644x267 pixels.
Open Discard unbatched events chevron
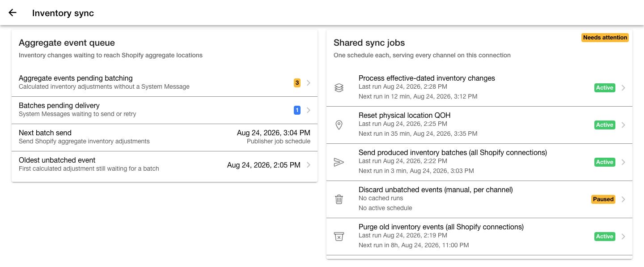point(623,199)
